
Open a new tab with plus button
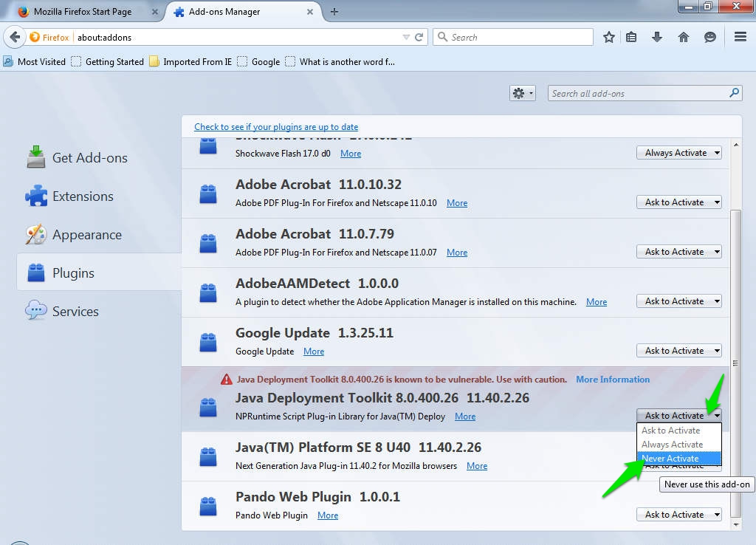click(334, 12)
